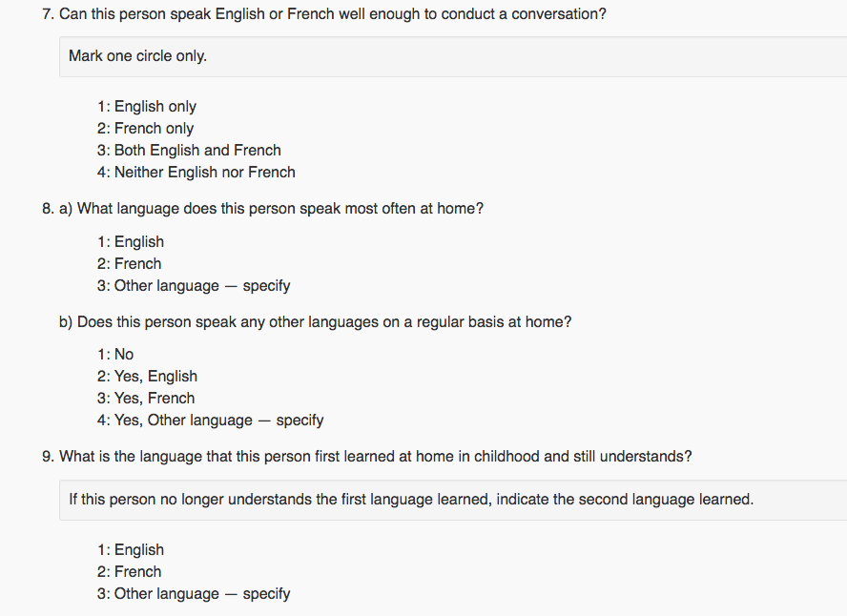
Task: Select 'English' under question 8a
Action: point(130,242)
